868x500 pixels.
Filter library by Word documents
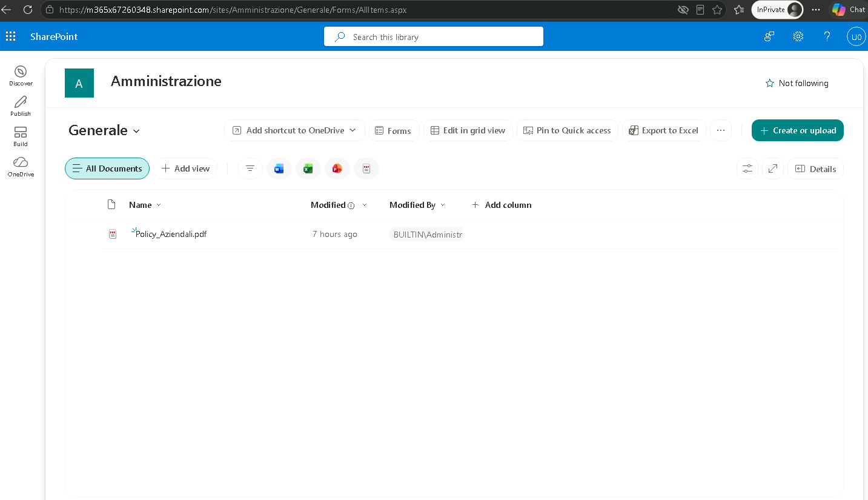coord(279,168)
